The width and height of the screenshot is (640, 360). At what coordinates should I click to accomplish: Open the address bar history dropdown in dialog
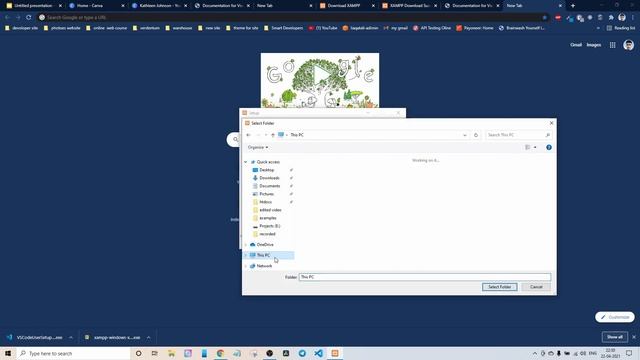coord(464,135)
